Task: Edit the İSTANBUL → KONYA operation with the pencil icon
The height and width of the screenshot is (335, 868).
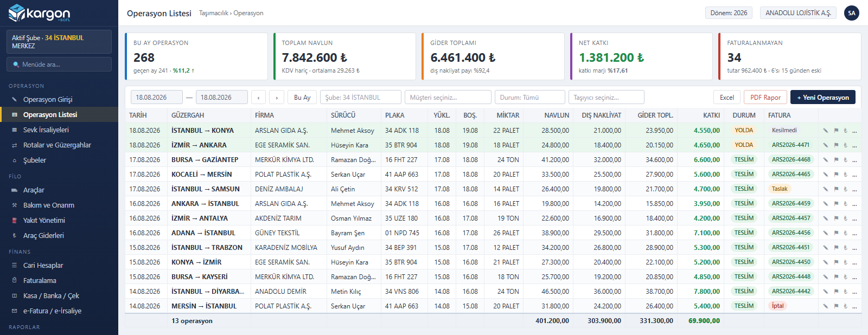Action: [x=826, y=131]
